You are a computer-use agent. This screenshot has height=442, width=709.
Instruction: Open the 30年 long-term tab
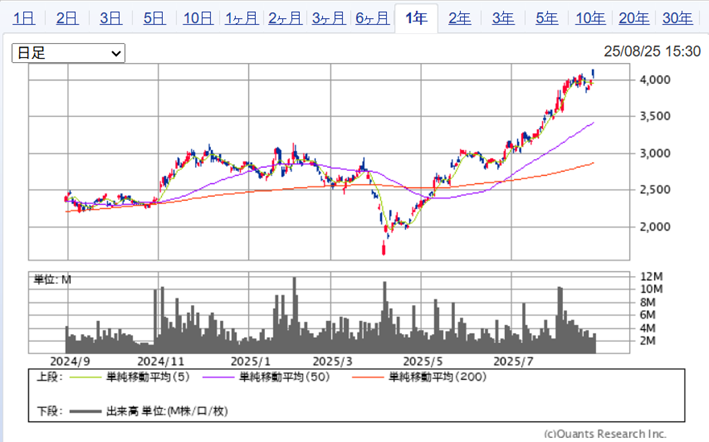click(677, 18)
